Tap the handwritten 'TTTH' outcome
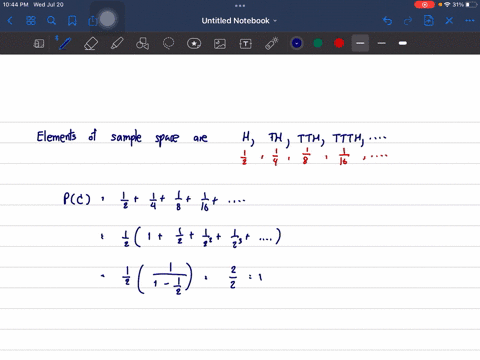The image size is (480, 360). pyautogui.click(x=348, y=139)
